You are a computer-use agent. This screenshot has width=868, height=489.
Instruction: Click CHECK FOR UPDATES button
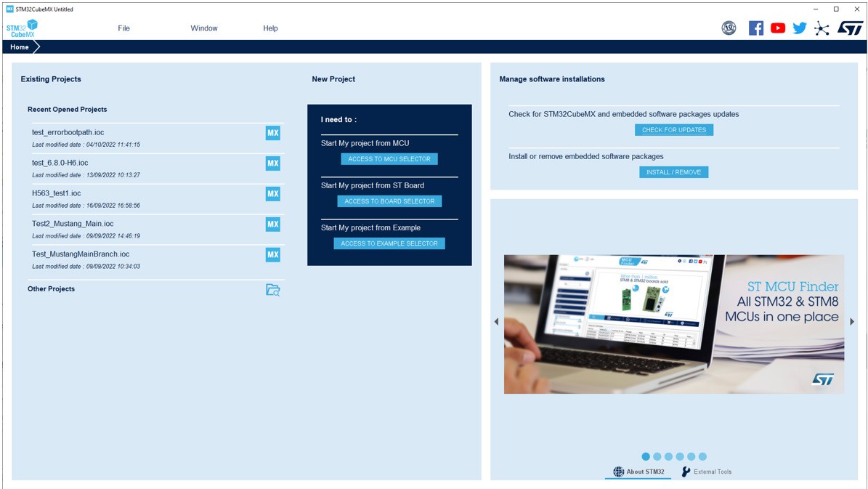click(673, 129)
